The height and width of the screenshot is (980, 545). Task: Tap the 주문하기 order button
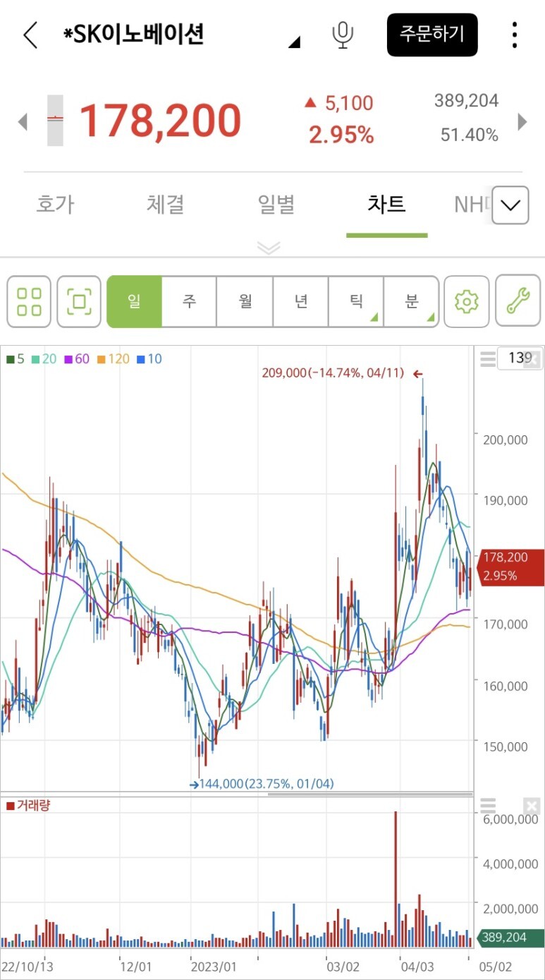[x=432, y=35]
